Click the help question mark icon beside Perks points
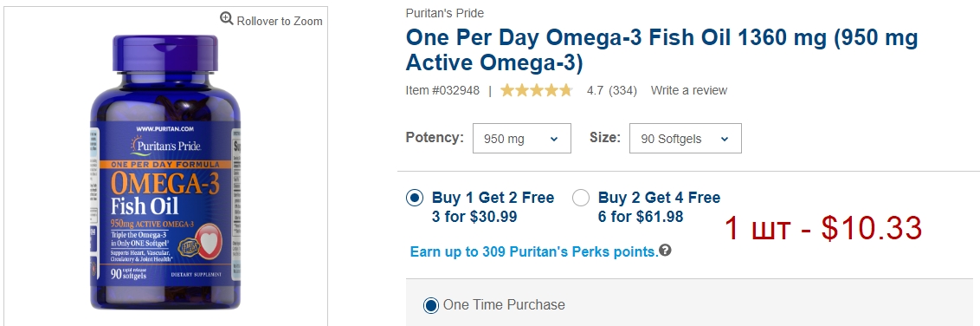The width and height of the screenshot is (980, 326). pos(665,251)
